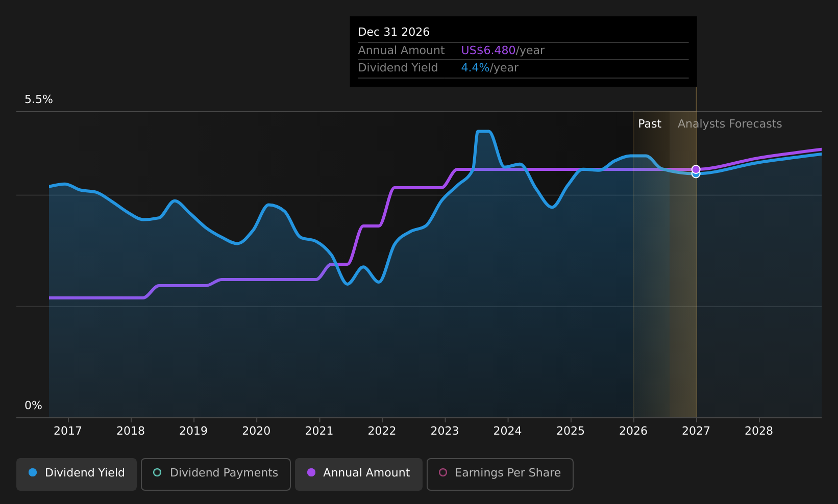The height and width of the screenshot is (504, 838).
Task: Enable the Dividend Payments series
Action: click(x=216, y=474)
